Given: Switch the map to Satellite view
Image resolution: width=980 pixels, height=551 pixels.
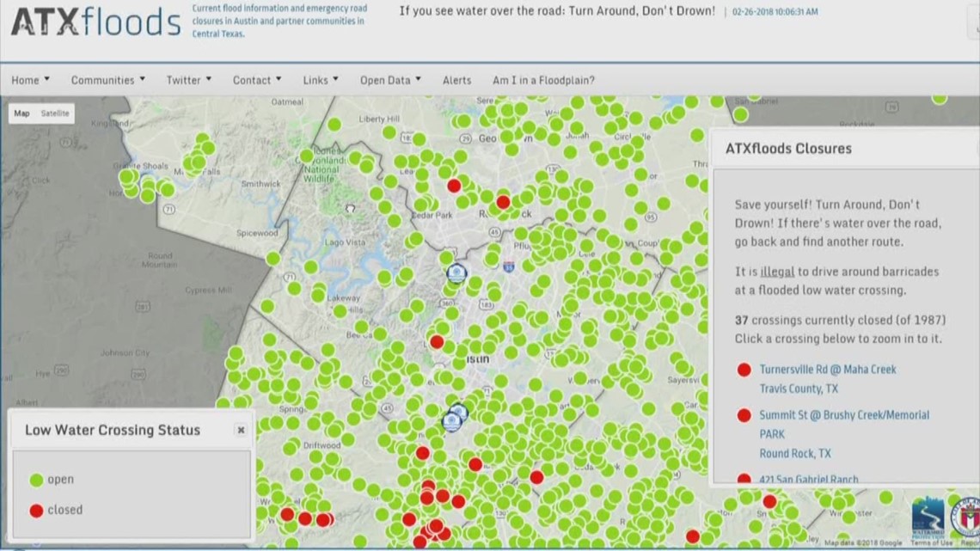Looking at the screenshot, I should click(x=55, y=113).
